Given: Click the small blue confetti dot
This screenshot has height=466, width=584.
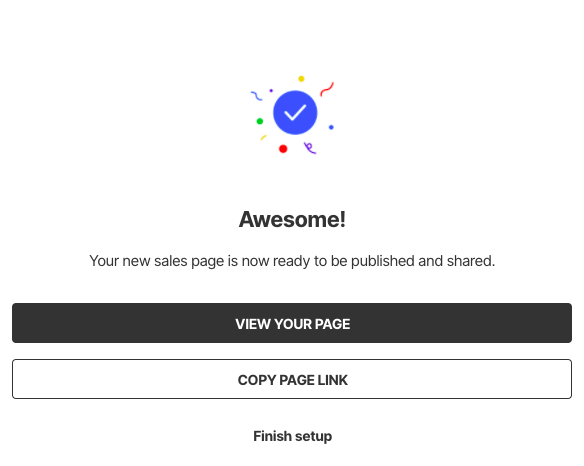Looking at the screenshot, I should click(331, 127).
